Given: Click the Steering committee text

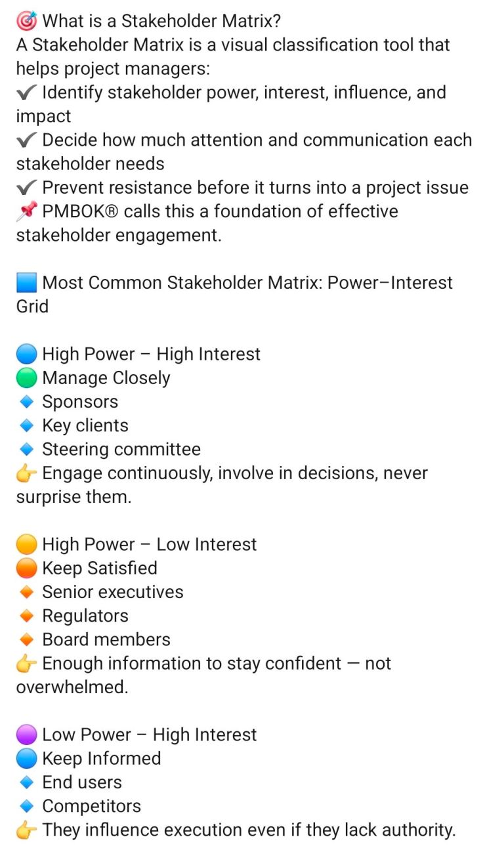Looking at the screenshot, I should [121, 450].
